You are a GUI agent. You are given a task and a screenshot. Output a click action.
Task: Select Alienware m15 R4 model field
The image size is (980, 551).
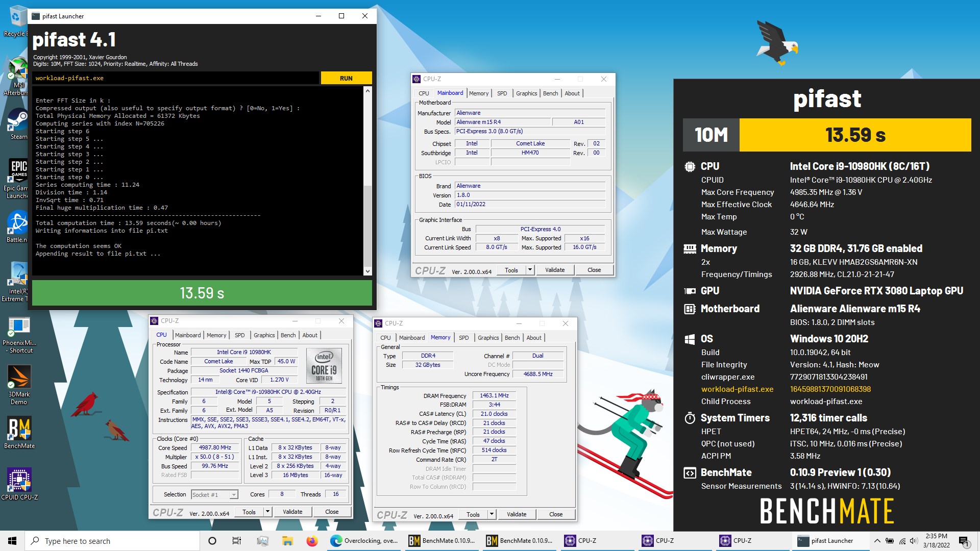coord(503,122)
